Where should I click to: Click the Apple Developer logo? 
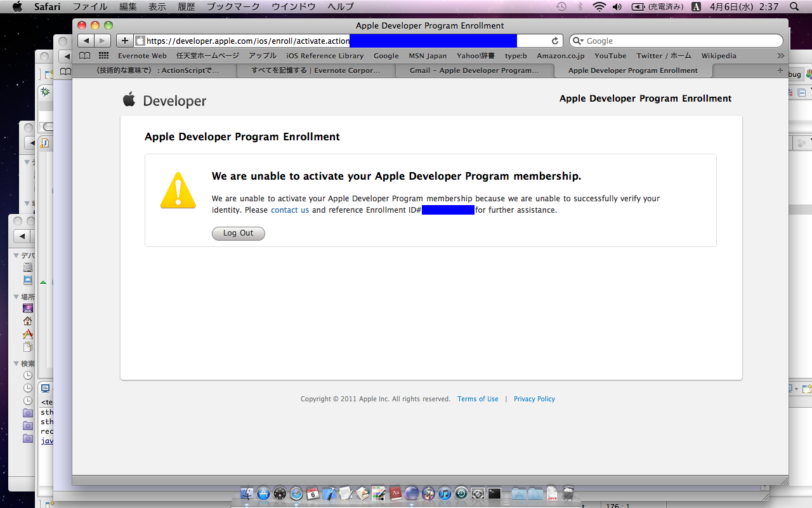[x=164, y=100]
